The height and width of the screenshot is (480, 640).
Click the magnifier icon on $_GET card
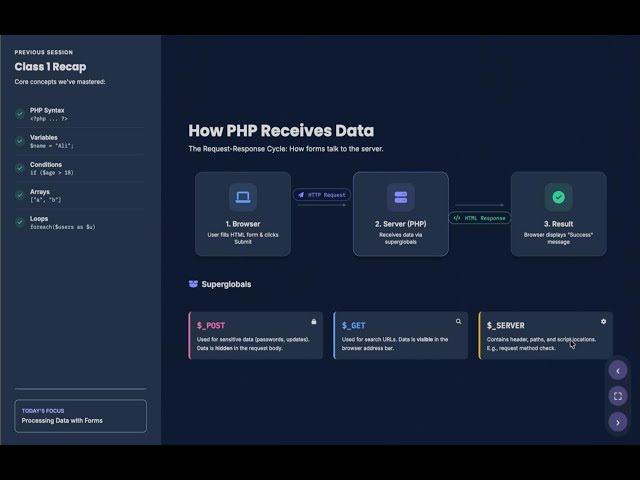click(x=458, y=322)
